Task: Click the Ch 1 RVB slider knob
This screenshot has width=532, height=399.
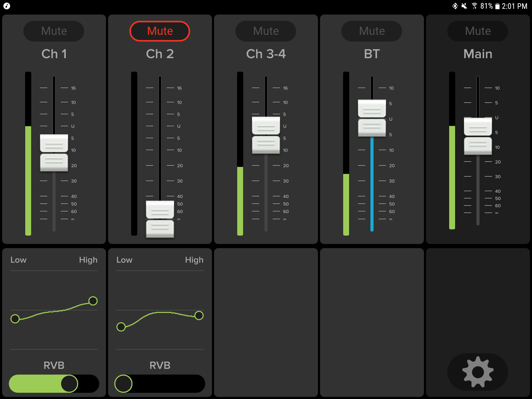Action: pyautogui.click(x=69, y=384)
